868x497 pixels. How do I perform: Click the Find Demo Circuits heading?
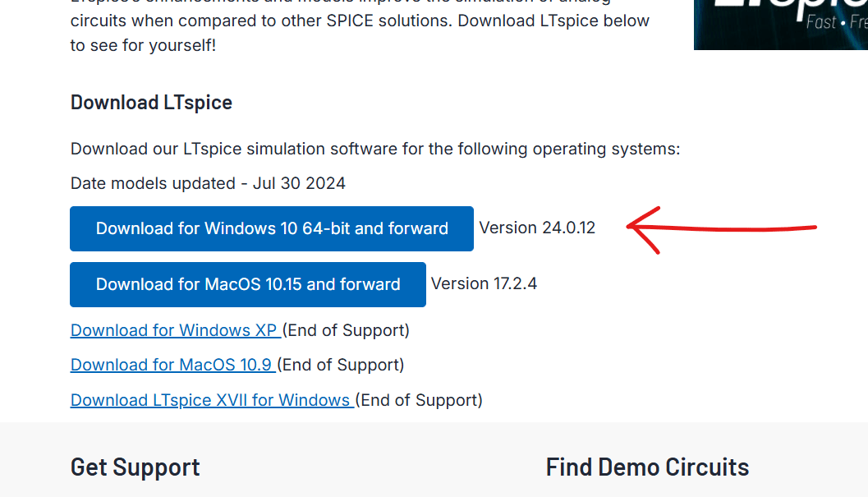(647, 467)
